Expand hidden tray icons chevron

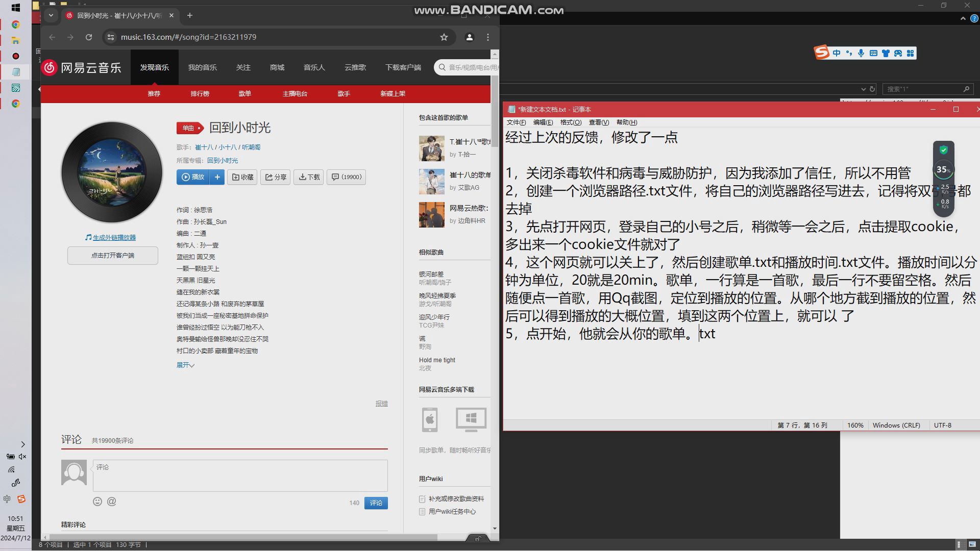click(22, 444)
